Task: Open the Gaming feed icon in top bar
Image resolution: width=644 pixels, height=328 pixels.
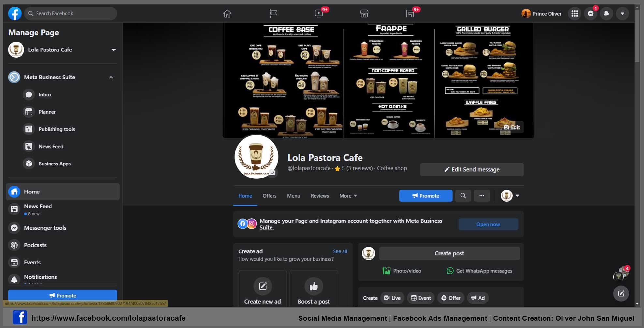Action: 410,14
